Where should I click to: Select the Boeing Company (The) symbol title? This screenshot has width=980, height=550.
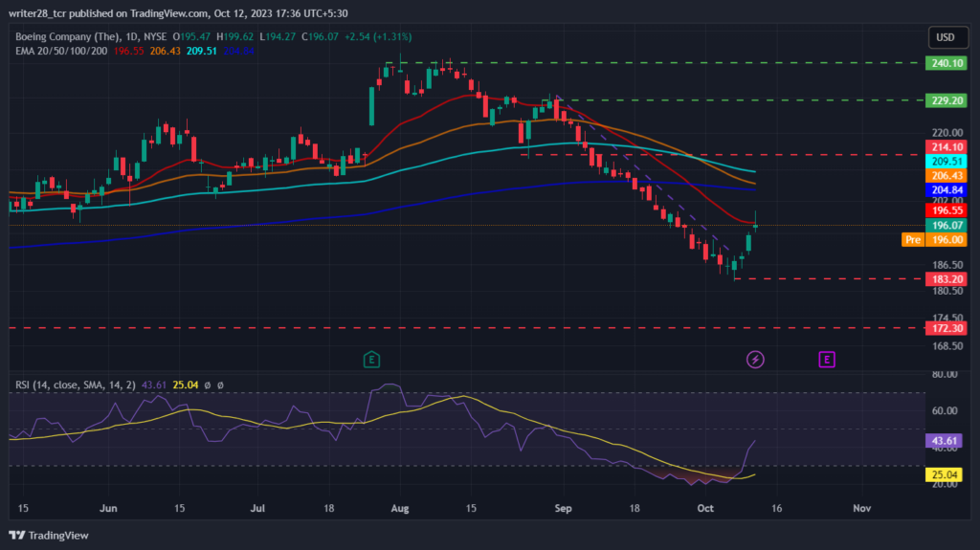pyautogui.click(x=67, y=37)
